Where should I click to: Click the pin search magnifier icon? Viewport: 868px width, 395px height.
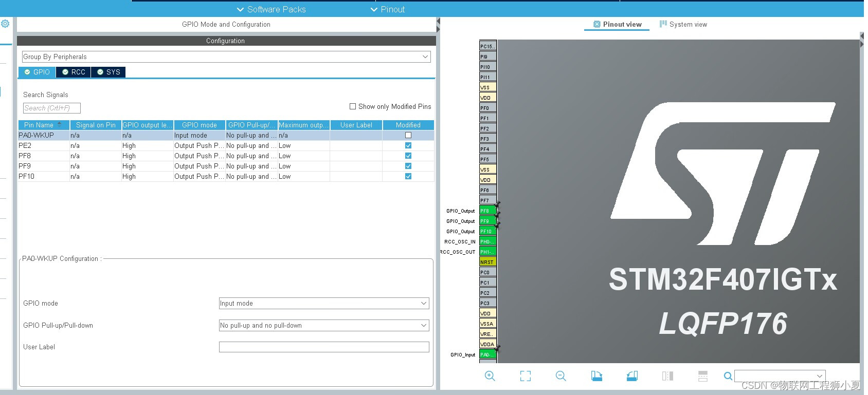point(728,376)
